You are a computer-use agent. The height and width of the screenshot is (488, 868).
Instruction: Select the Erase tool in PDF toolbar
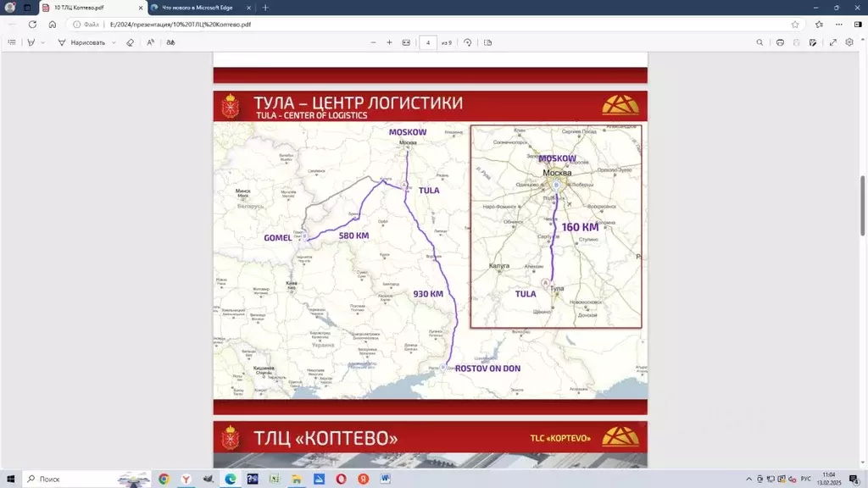tap(130, 42)
